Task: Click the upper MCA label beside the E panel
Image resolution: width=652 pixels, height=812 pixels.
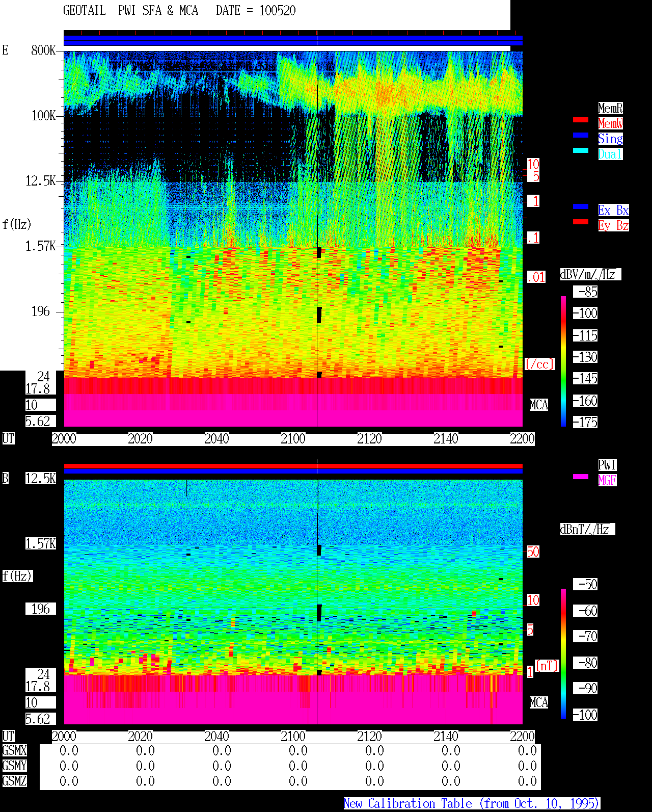Action: pos(538,405)
